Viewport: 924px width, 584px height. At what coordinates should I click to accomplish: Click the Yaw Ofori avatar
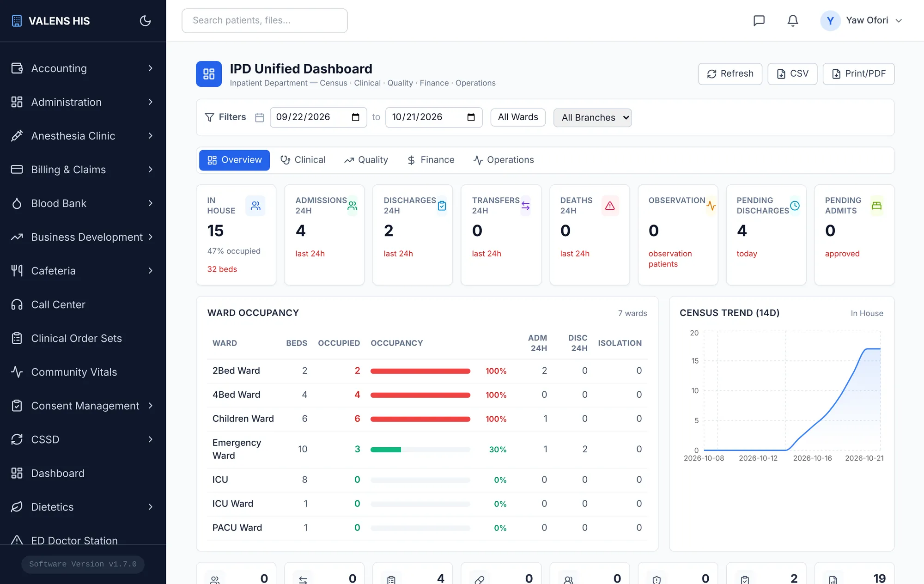coord(830,21)
